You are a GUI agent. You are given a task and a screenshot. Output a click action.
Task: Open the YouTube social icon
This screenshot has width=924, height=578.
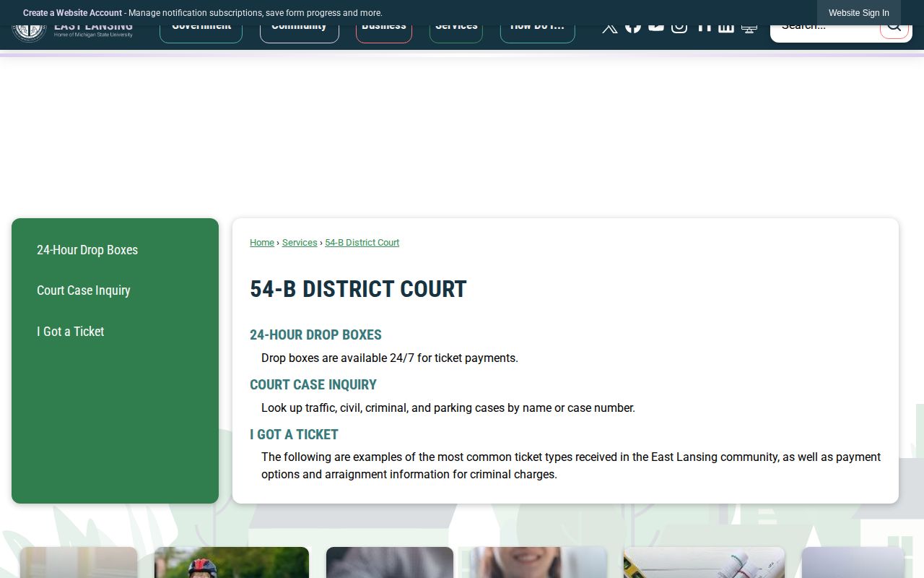click(x=656, y=29)
